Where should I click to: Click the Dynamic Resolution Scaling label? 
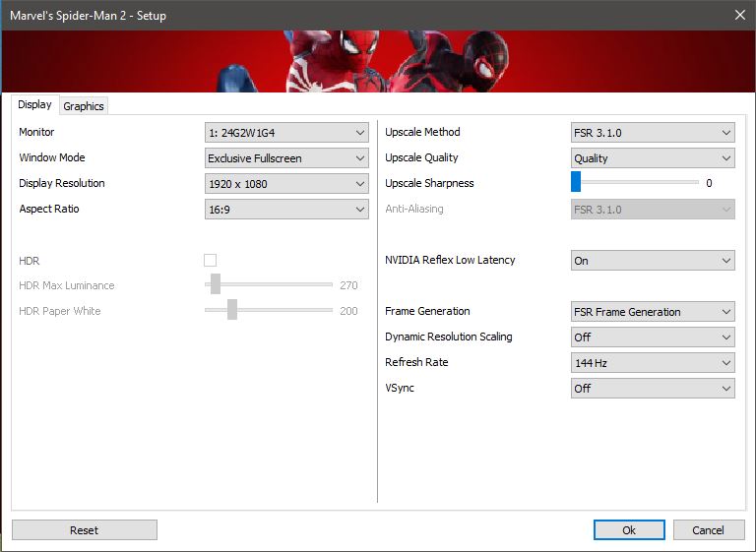tap(449, 337)
